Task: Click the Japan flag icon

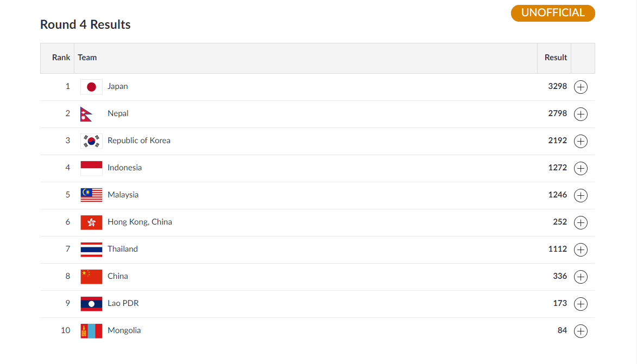Action: (91, 87)
